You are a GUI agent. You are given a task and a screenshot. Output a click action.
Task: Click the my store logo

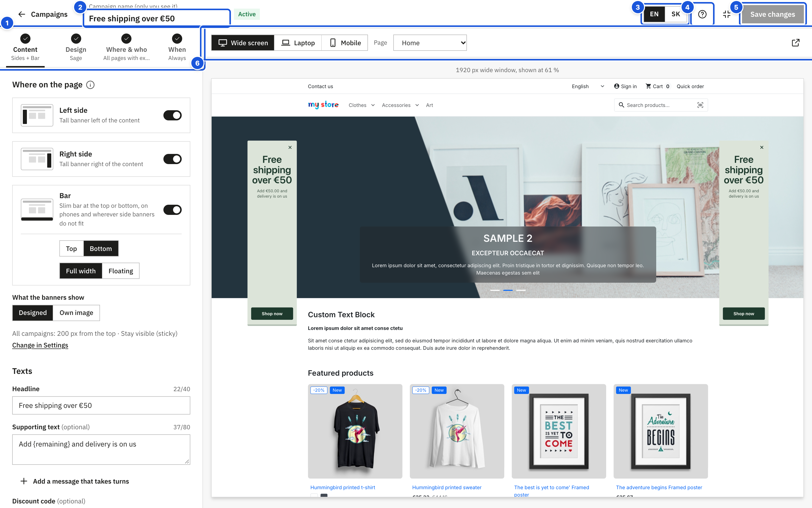pos(323,105)
